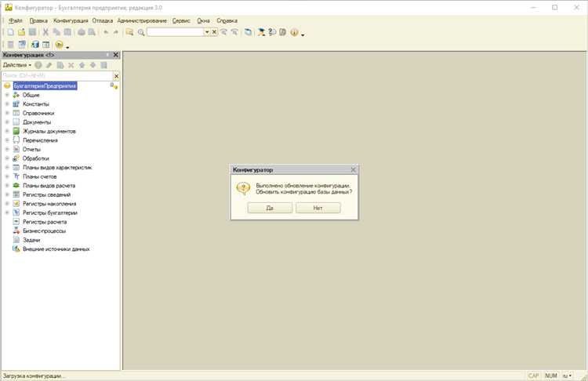Image resolution: width=588 pixels, height=381 pixels.
Task: Click the Start debugging yellow play icon
Action: (x=60, y=45)
